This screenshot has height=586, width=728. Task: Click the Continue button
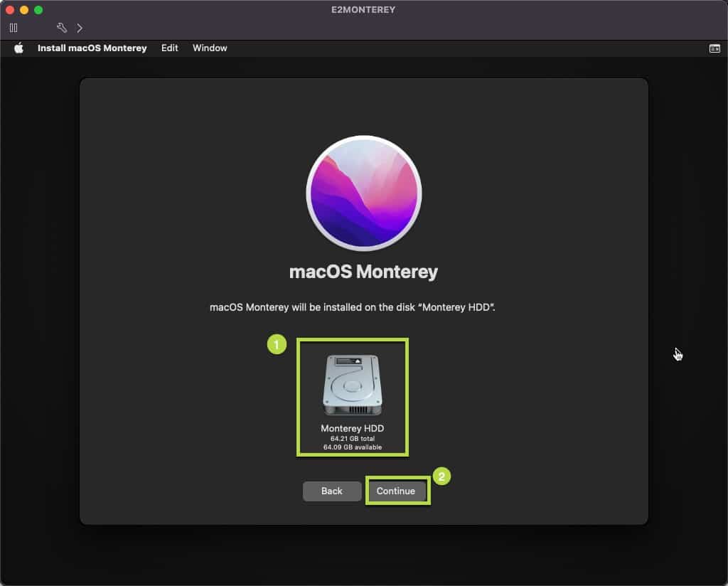396,491
